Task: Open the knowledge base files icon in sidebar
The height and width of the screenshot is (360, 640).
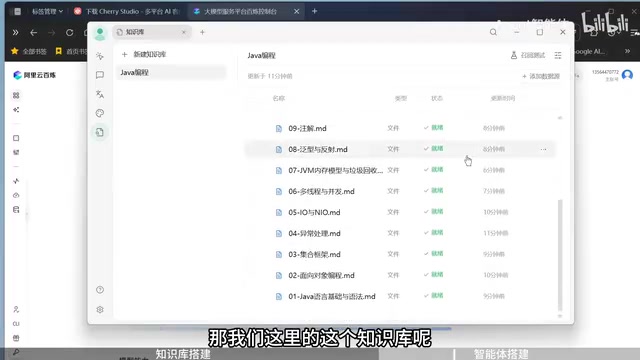Action: 100,132
